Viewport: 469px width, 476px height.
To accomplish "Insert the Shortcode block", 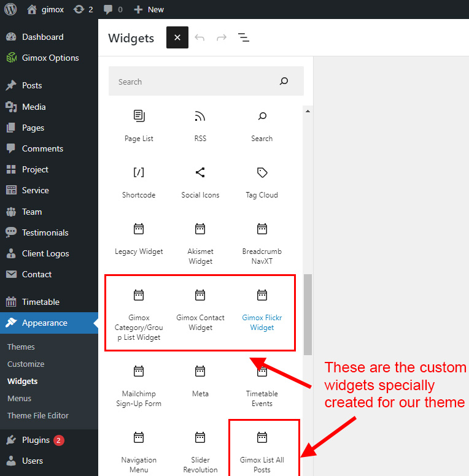I will (139, 182).
